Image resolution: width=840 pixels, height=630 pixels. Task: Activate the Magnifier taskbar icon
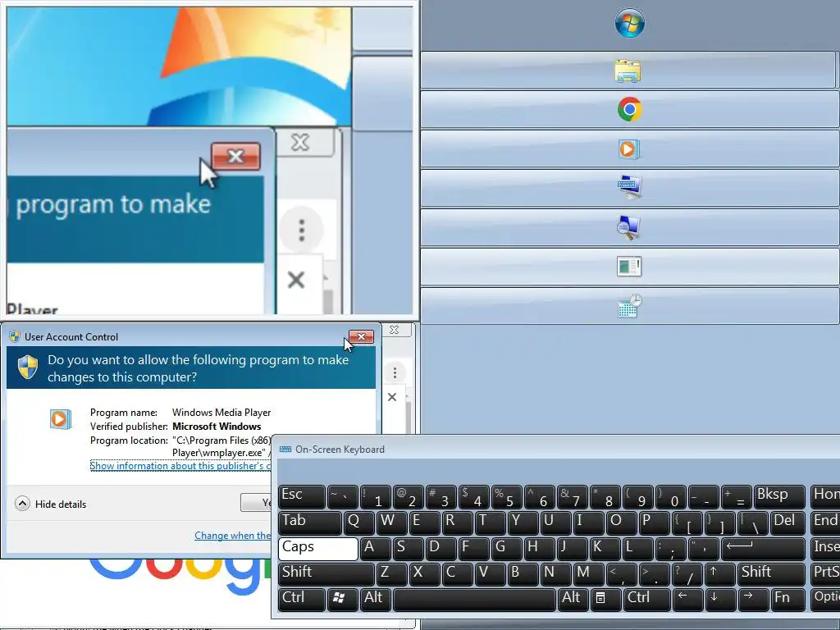(x=629, y=227)
